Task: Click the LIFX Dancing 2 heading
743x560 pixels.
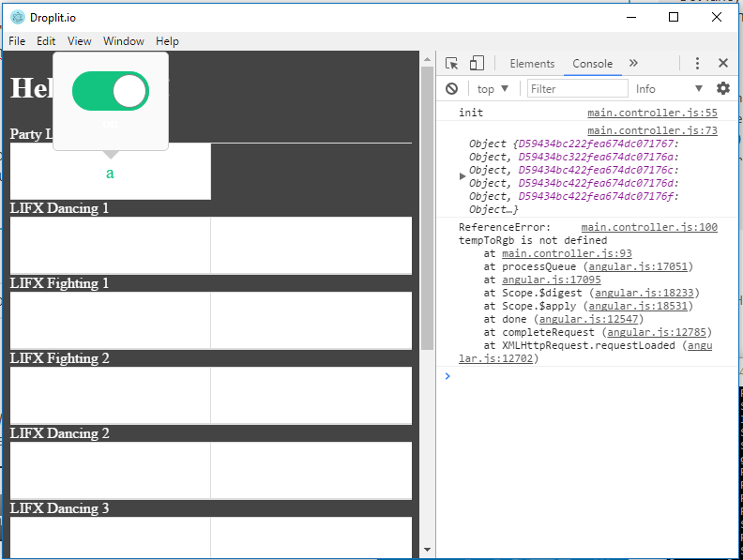Action: coord(60,433)
